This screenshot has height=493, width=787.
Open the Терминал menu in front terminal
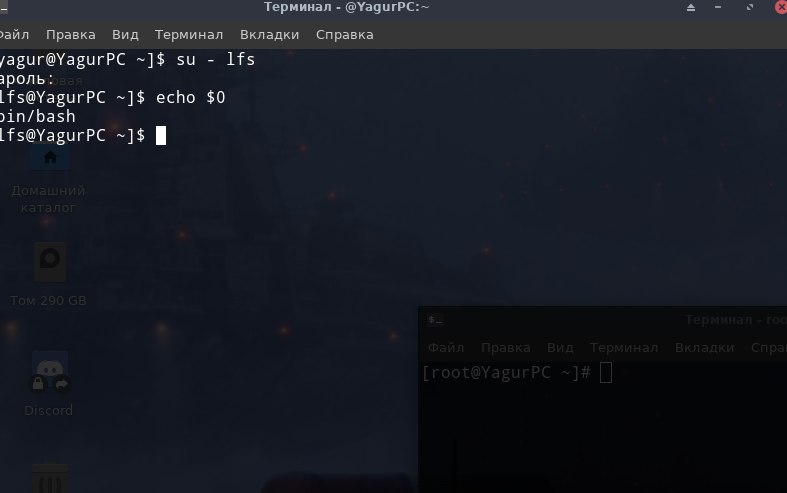(189, 35)
